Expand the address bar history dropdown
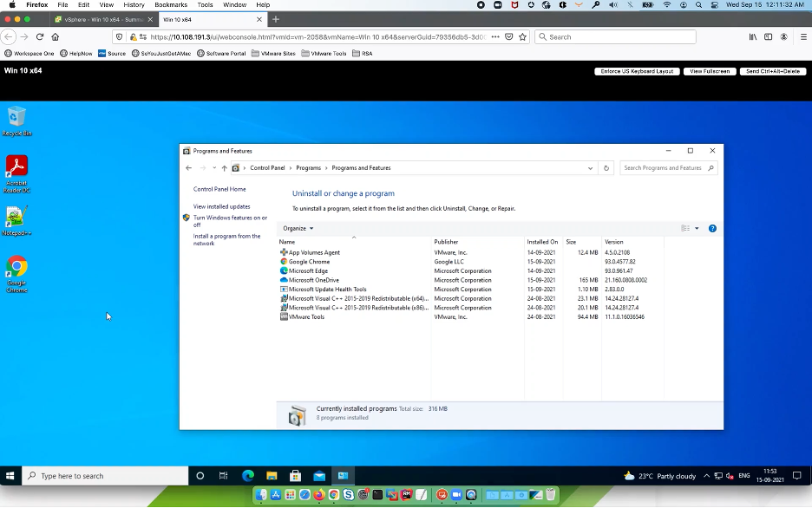This screenshot has height=508, width=812. [591, 168]
